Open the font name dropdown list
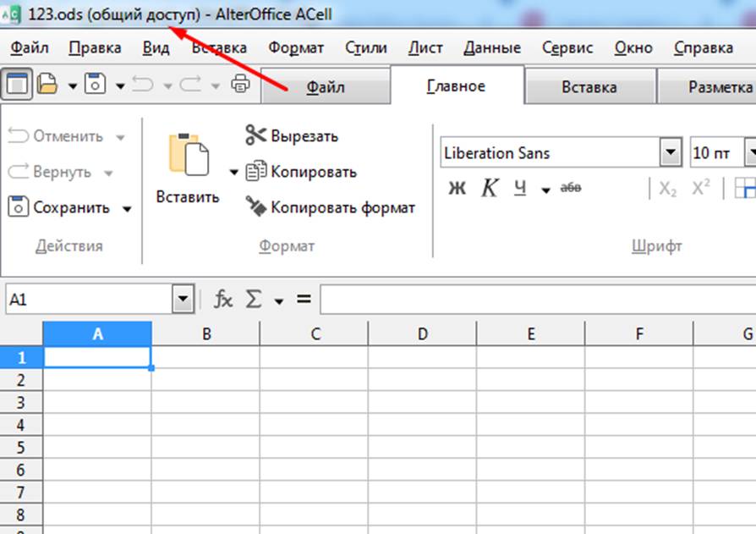The image size is (756, 534). point(671,152)
